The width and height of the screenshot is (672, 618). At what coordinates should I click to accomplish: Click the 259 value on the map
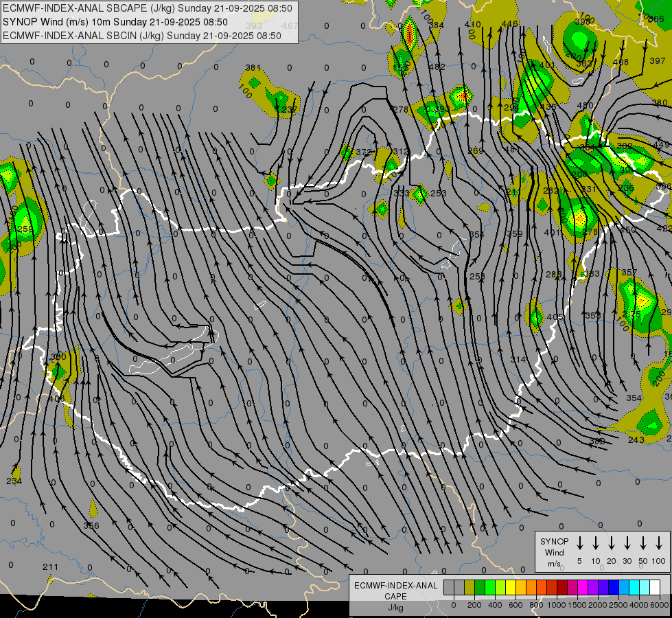tap(25, 229)
